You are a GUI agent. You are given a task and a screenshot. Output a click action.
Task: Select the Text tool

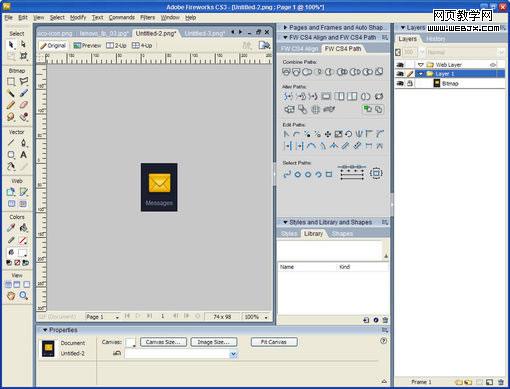pyautogui.click(x=23, y=155)
